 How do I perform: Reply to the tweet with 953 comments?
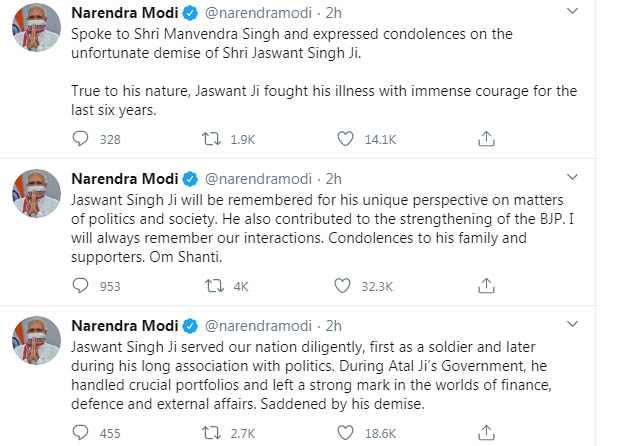[81, 286]
